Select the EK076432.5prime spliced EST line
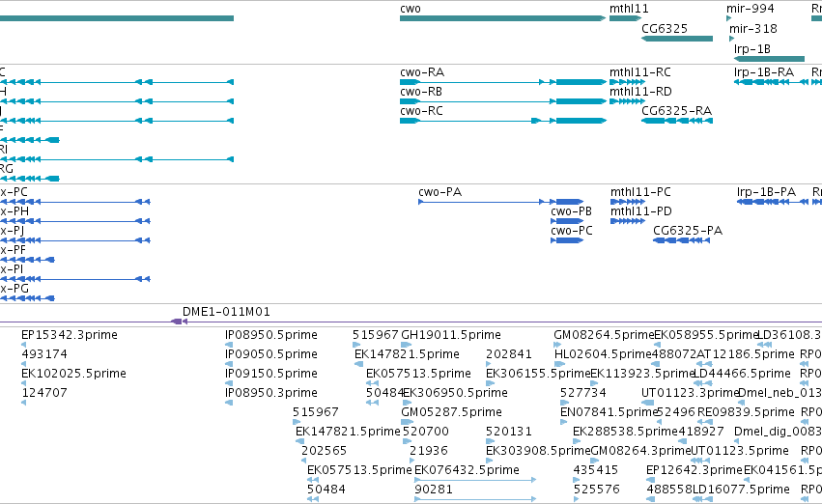The width and height of the screenshot is (822, 504). pos(475,480)
